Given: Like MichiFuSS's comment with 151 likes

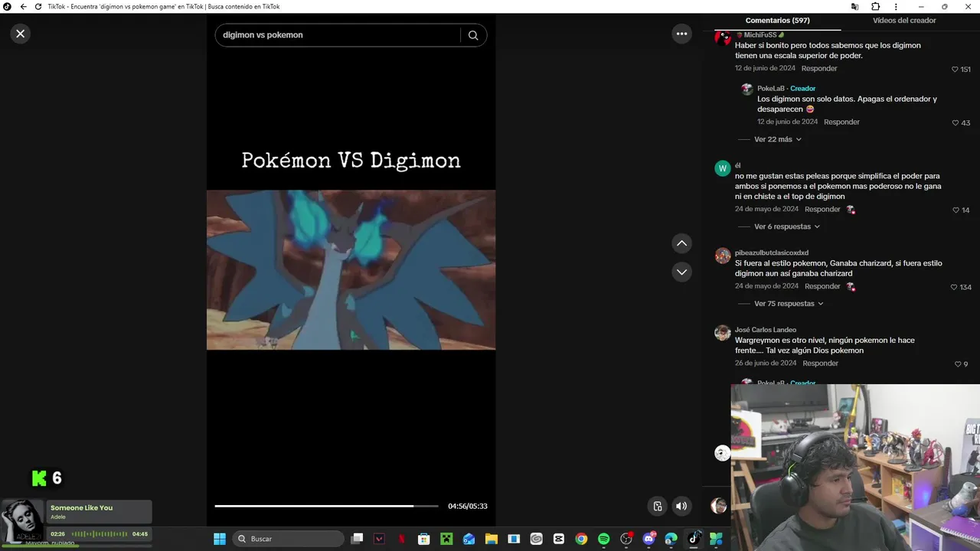Looking at the screenshot, I should point(955,70).
